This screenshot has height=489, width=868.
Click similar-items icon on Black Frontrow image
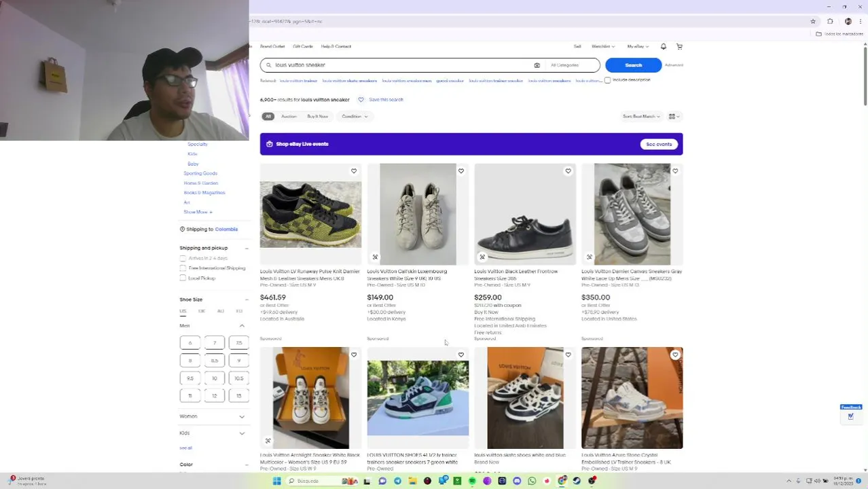482,257
